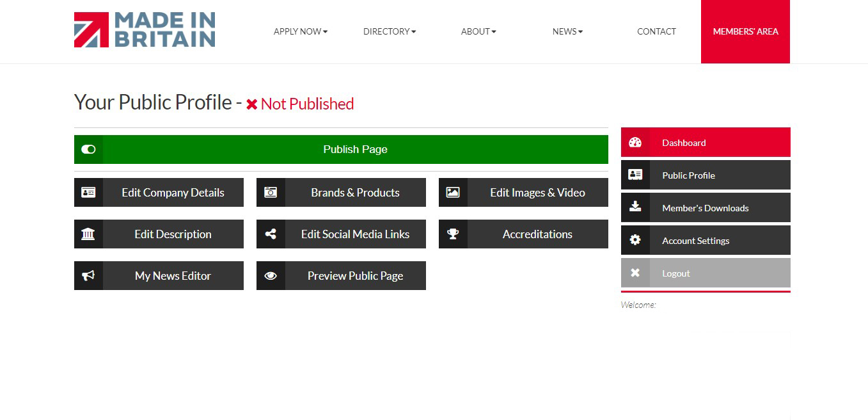Click the institution icon beside Edit Description
This screenshot has height=420, width=868.
88,234
